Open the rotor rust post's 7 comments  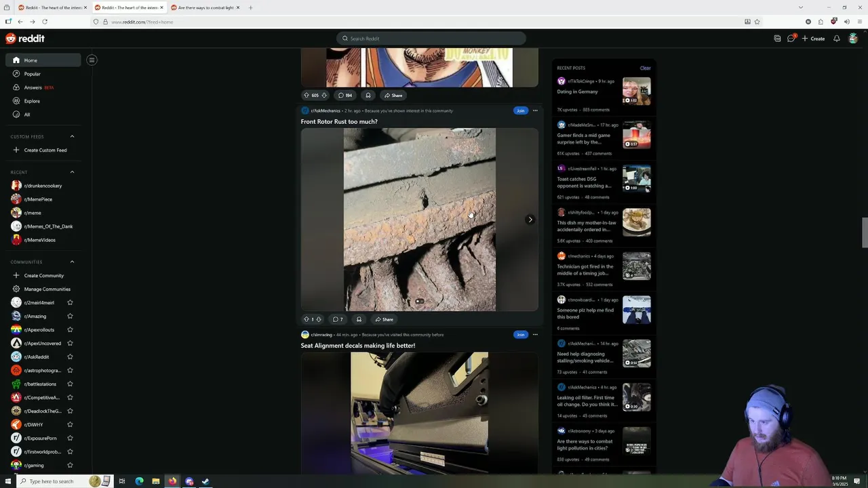tap(338, 319)
